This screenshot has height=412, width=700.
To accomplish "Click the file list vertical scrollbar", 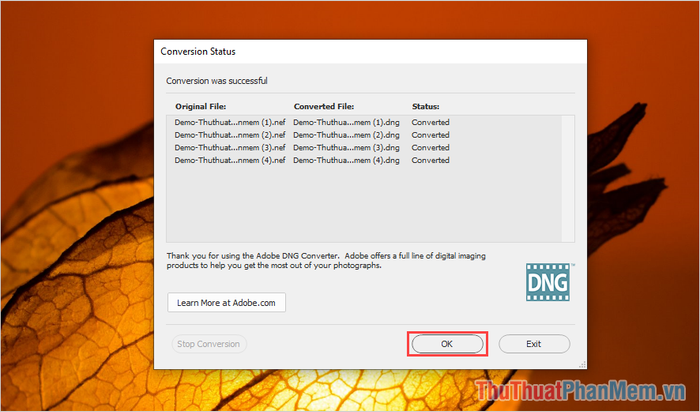I will click(x=568, y=179).
